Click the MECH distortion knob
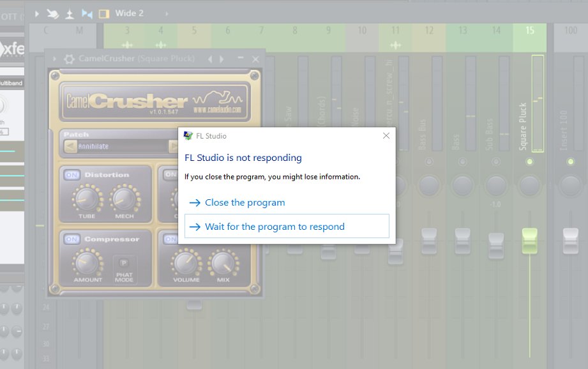The width and height of the screenshot is (588, 369). click(125, 199)
